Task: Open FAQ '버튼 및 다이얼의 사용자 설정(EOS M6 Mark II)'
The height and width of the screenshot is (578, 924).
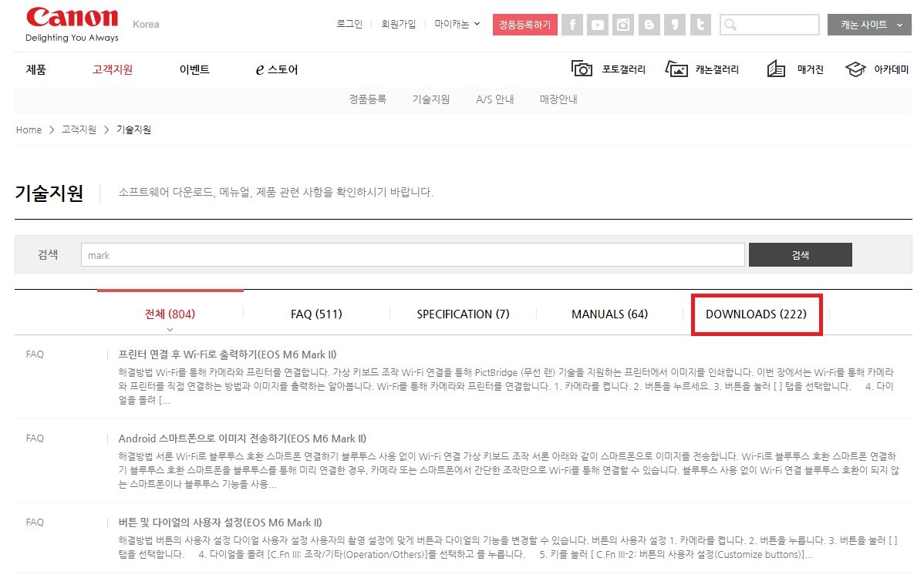Action: (220, 523)
